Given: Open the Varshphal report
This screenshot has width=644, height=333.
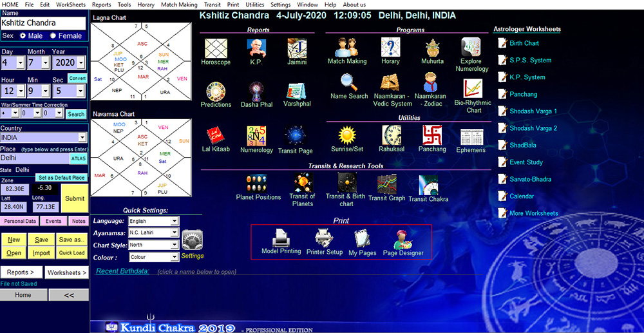Looking at the screenshot, I should [x=297, y=91].
